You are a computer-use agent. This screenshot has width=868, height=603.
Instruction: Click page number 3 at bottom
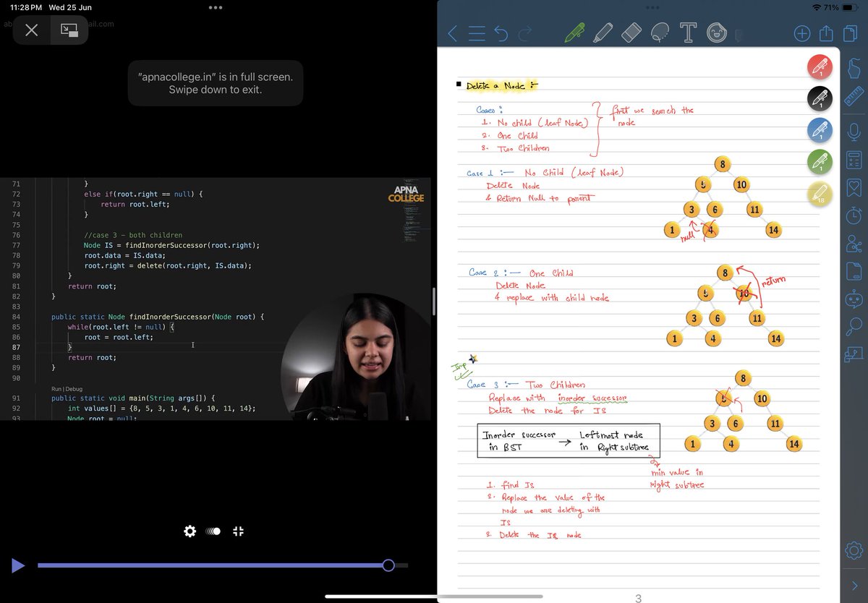click(638, 598)
